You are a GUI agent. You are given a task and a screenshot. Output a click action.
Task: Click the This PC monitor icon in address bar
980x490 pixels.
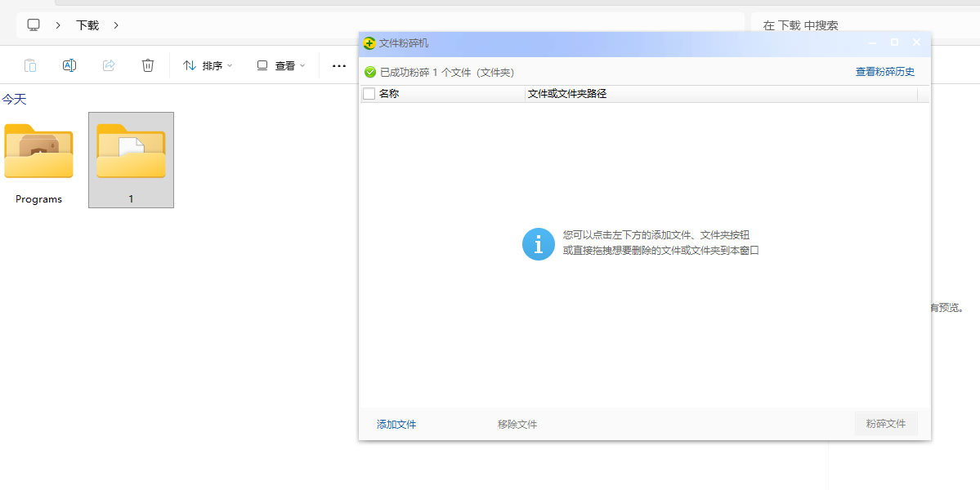(34, 25)
